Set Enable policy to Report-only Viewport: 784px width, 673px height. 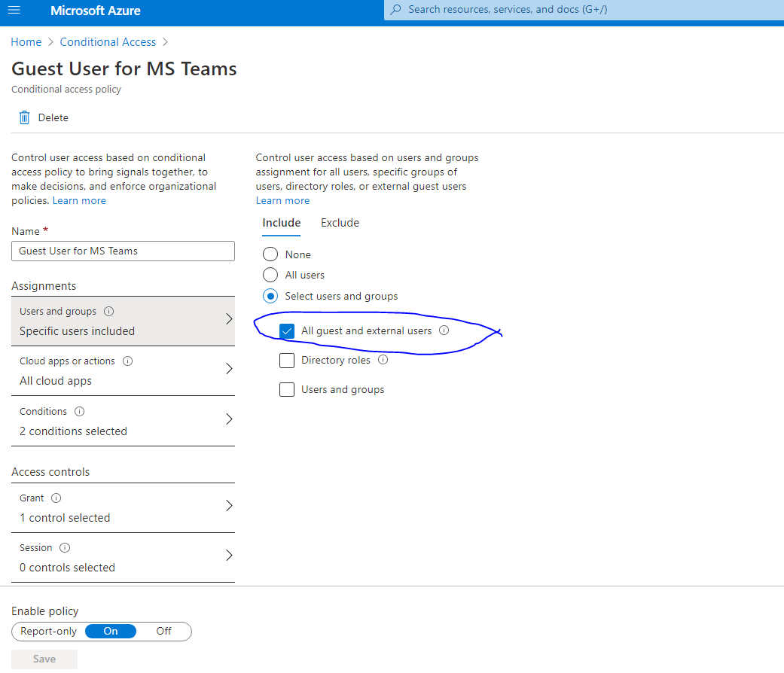[48, 631]
